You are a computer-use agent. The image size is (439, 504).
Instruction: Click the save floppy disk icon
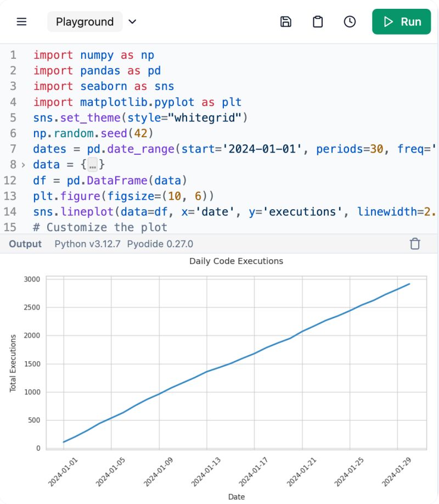[286, 21]
